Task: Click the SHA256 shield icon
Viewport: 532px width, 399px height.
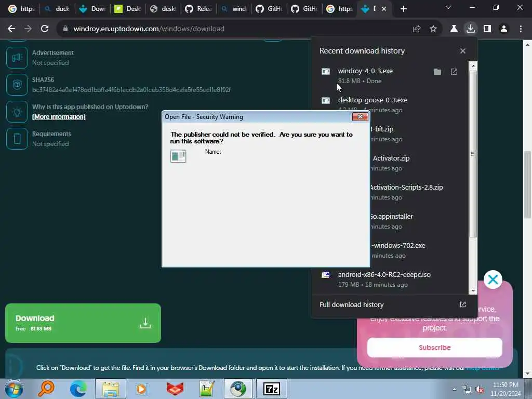Action: point(17,85)
